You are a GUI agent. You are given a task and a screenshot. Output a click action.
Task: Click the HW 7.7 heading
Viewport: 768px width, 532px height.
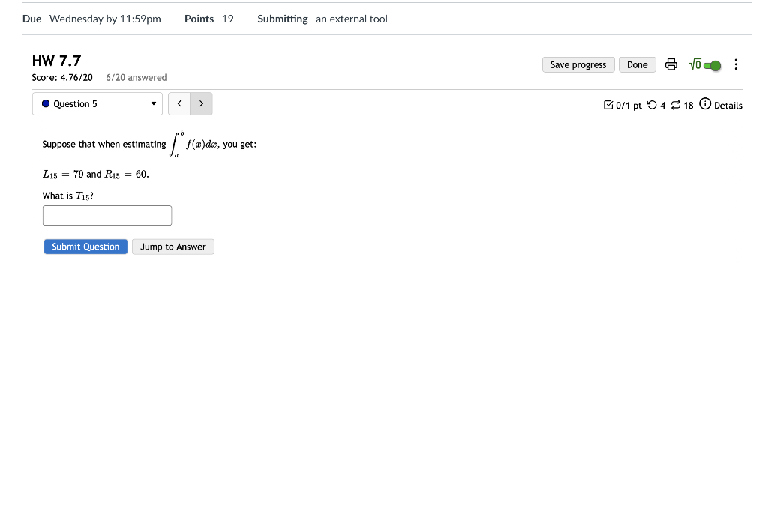57,61
